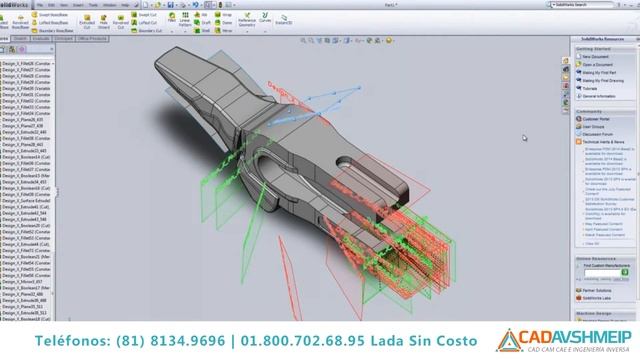Click the Rib tool

click(x=201, y=15)
